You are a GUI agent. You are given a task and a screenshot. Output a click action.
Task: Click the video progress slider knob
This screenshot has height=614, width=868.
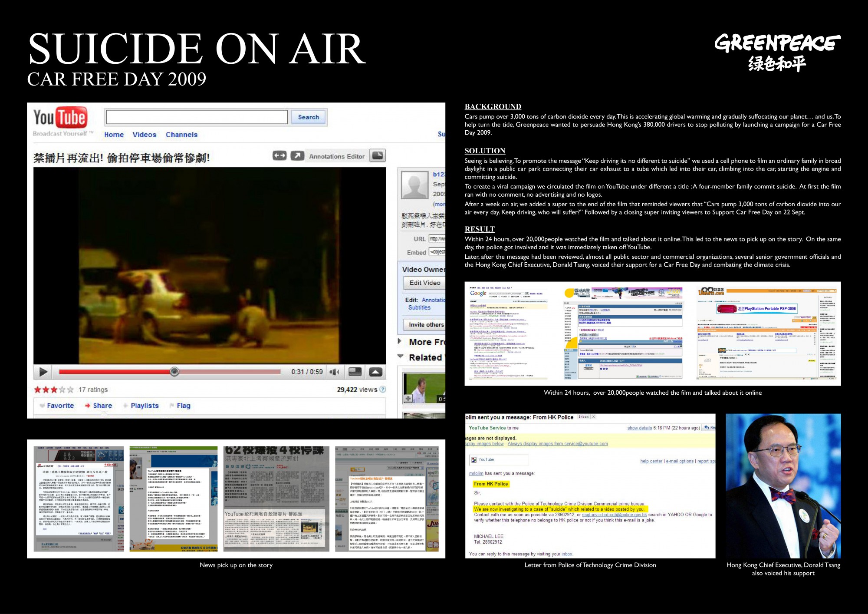pos(174,371)
